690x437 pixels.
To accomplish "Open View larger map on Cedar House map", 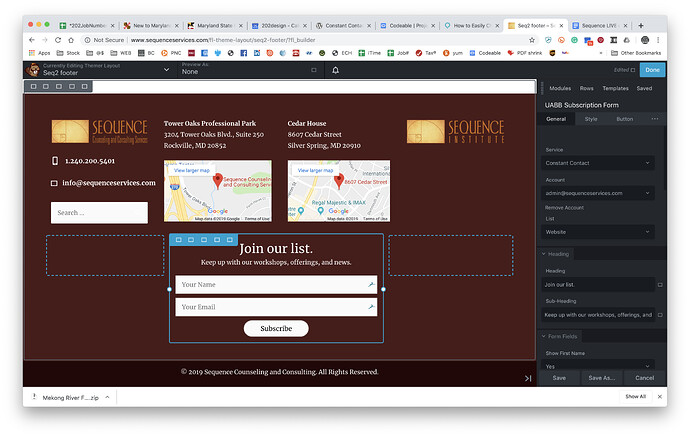I will 316,170.
